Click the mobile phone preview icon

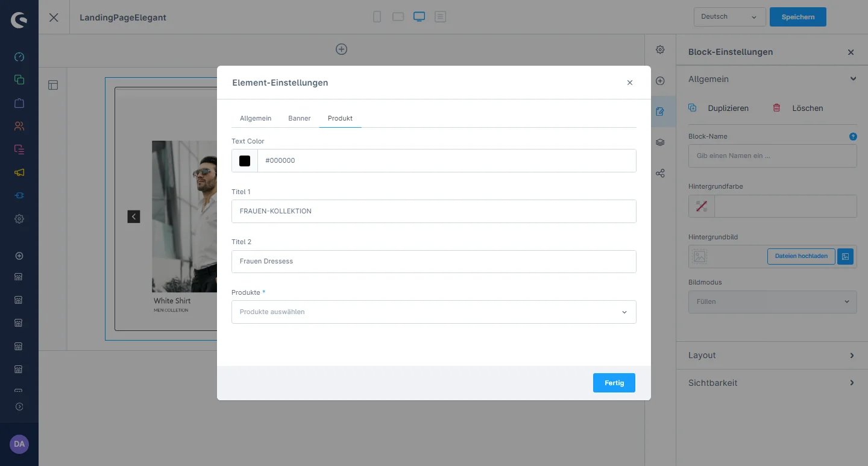click(377, 17)
